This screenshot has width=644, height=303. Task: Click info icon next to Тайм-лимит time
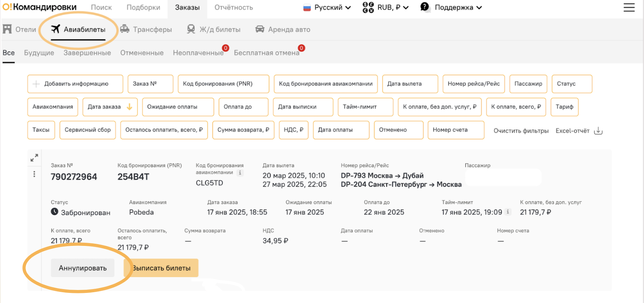click(x=508, y=212)
